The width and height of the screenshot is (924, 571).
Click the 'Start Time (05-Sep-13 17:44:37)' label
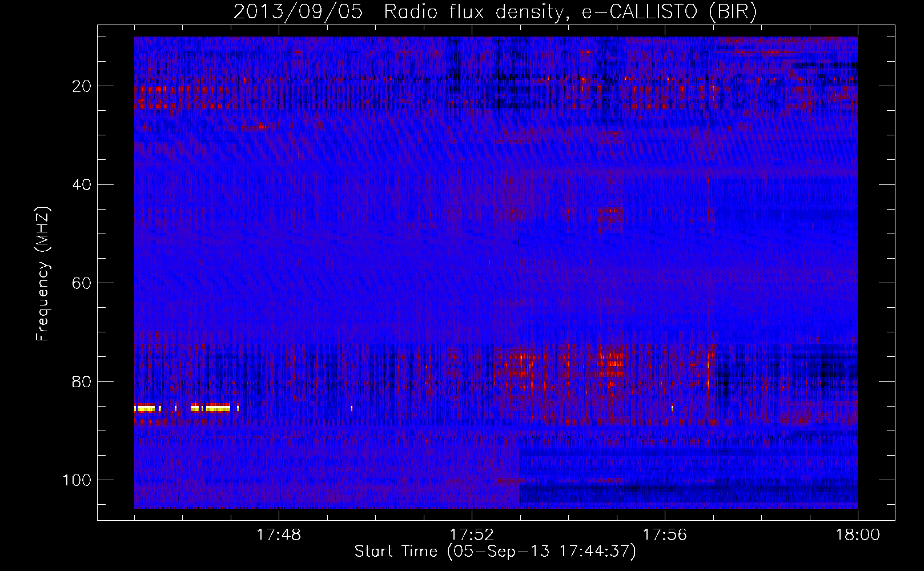point(495,552)
